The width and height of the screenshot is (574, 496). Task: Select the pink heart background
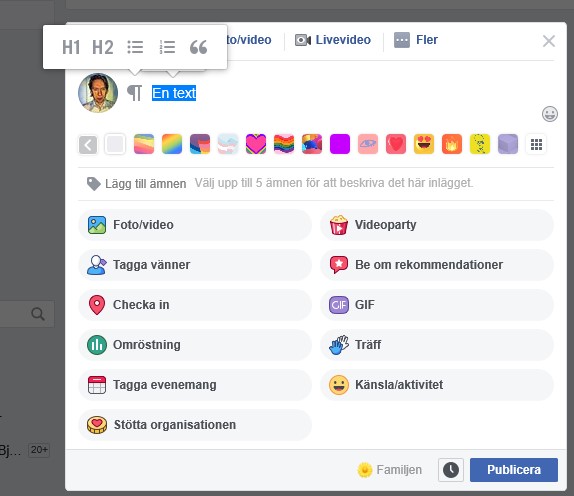click(x=256, y=144)
